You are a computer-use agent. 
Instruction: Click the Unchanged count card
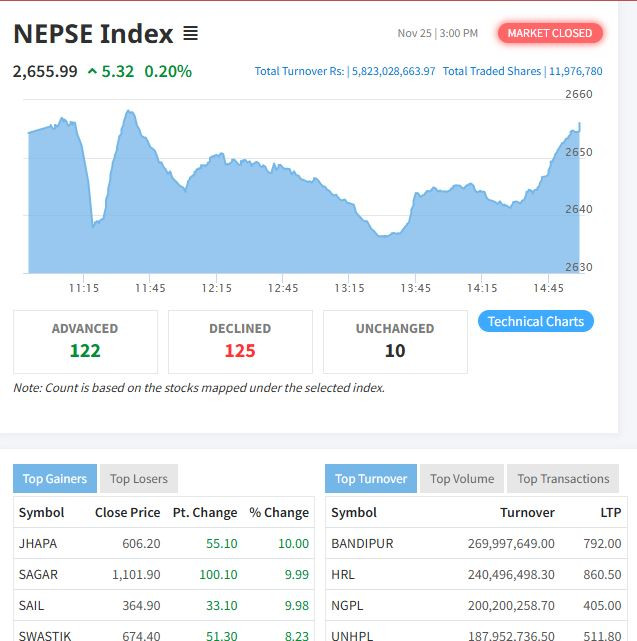click(x=395, y=341)
